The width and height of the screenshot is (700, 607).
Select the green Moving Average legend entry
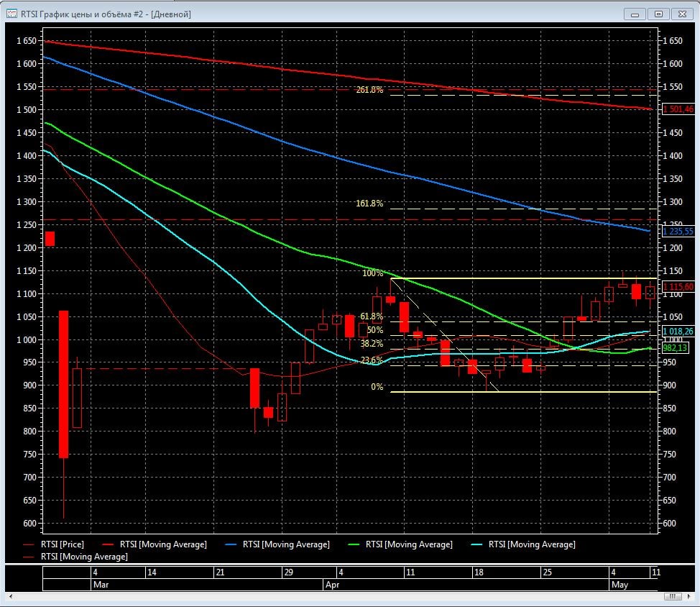click(x=409, y=544)
